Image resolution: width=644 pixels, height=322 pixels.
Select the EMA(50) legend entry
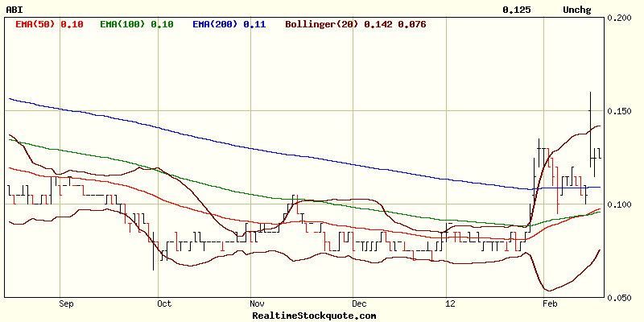tap(49, 24)
